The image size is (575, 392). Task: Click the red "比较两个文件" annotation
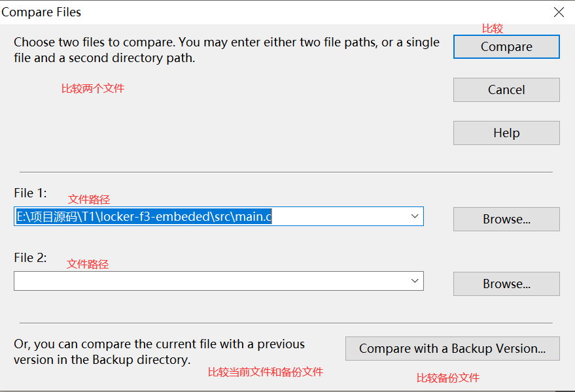pos(93,88)
